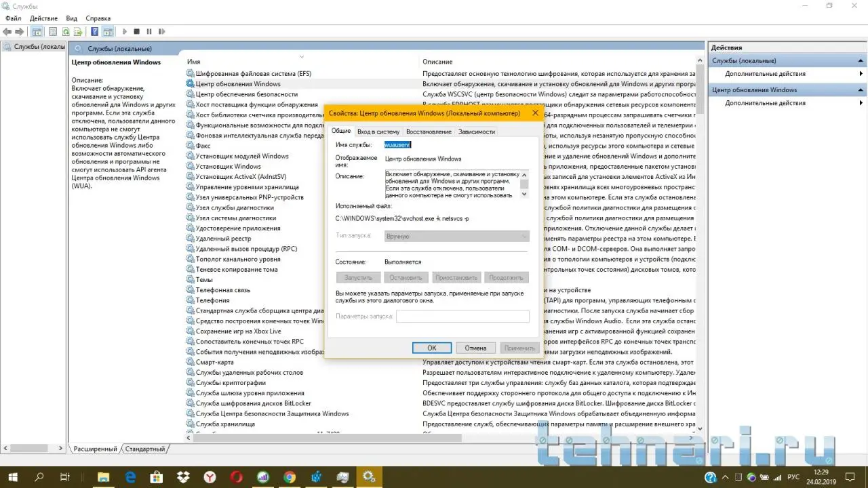Open Microsoft Store from the taskbar
The height and width of the screenshot is (488, 868).
[157, 477]
